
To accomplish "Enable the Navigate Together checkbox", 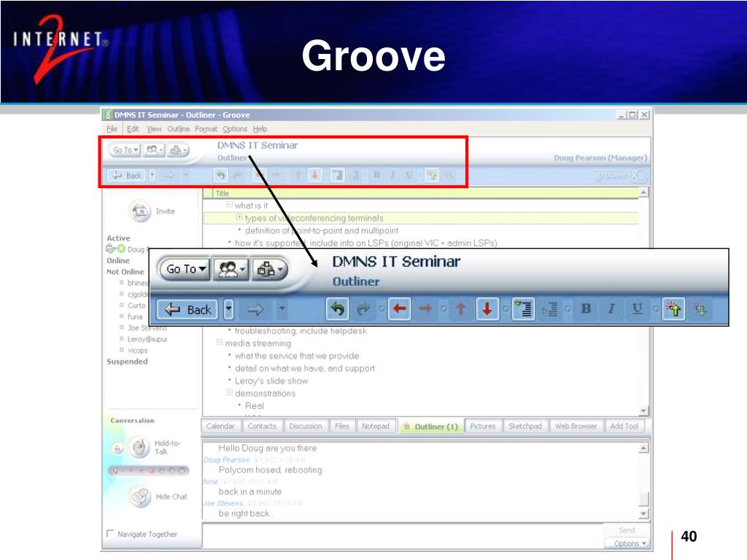I will pos(111,534).
